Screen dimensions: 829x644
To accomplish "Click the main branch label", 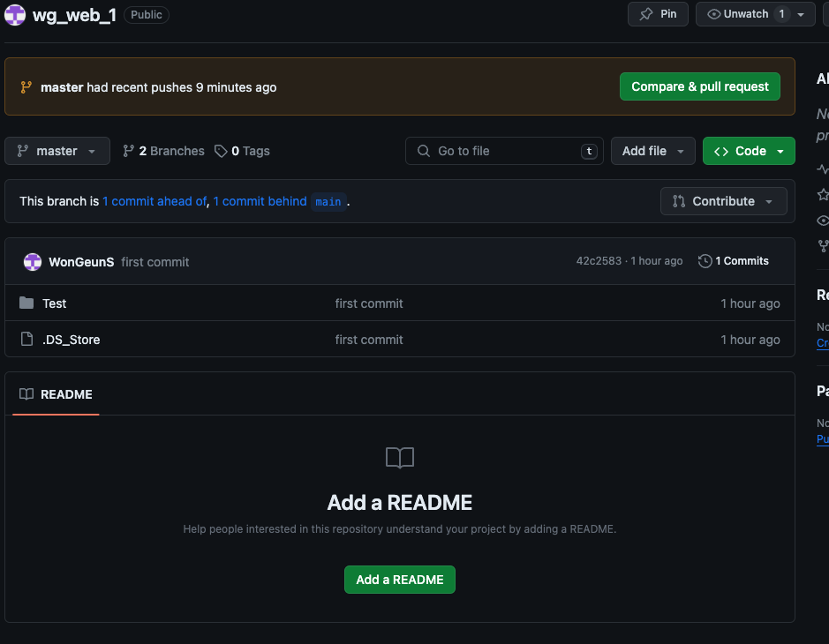I will [x=328, y=202].
